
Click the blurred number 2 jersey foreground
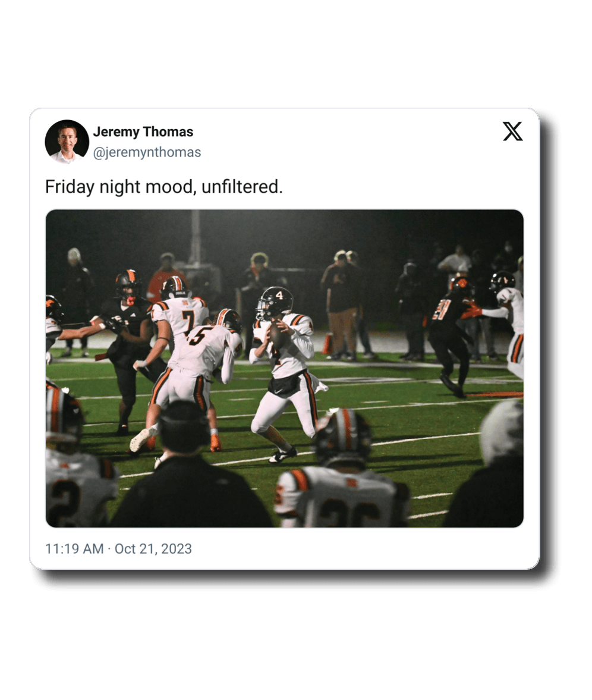click(x=78, y=489)
